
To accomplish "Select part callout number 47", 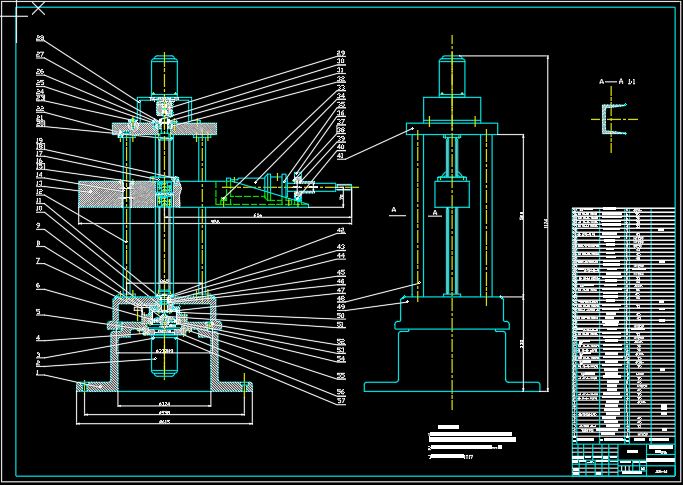I will coord(341,290).
